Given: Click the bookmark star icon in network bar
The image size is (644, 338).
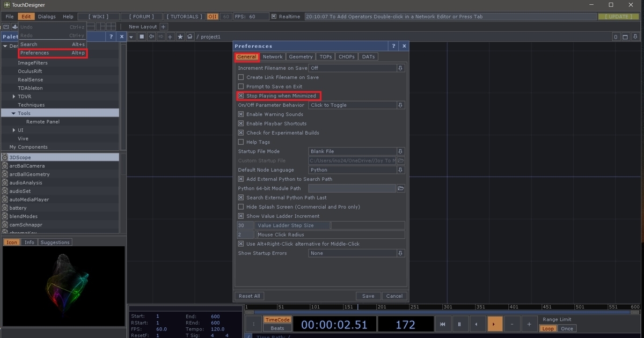Looking at the screenshot, I should pyautogui.click(x=180, y=36).
